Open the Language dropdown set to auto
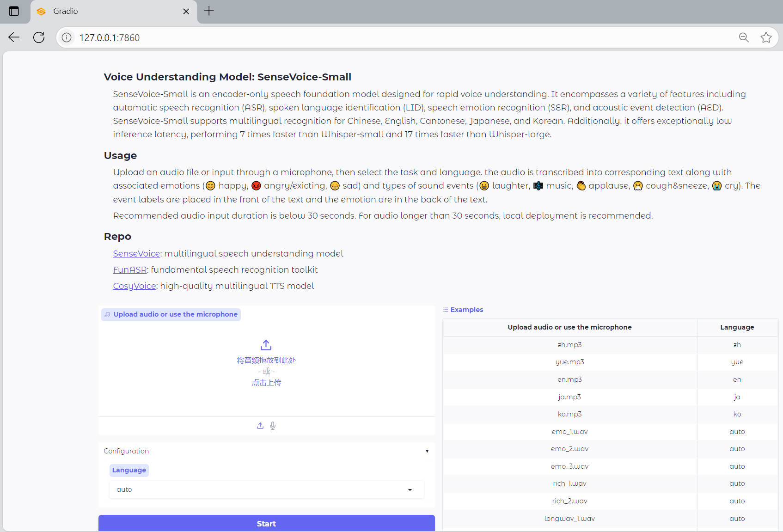Viewport: 783px width, 532px height. [266, 489]
